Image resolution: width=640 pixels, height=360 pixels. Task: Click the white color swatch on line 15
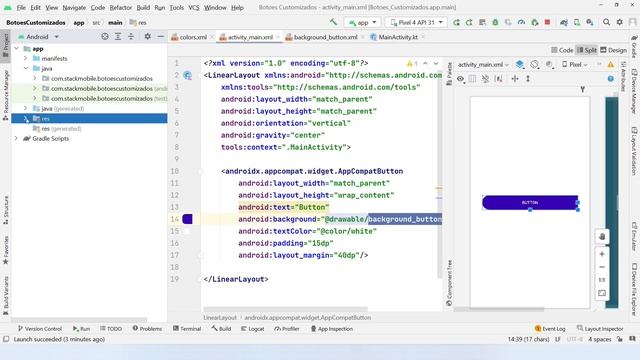coord(187,231)
